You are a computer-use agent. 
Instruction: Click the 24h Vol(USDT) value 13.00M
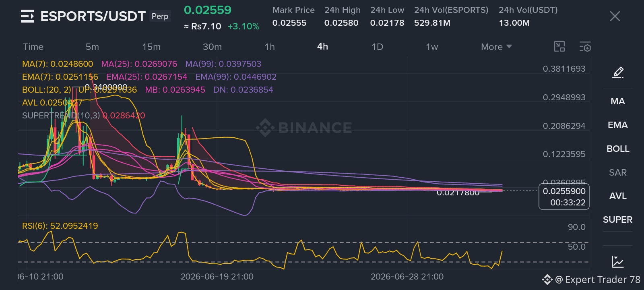[x=514, y=23]
